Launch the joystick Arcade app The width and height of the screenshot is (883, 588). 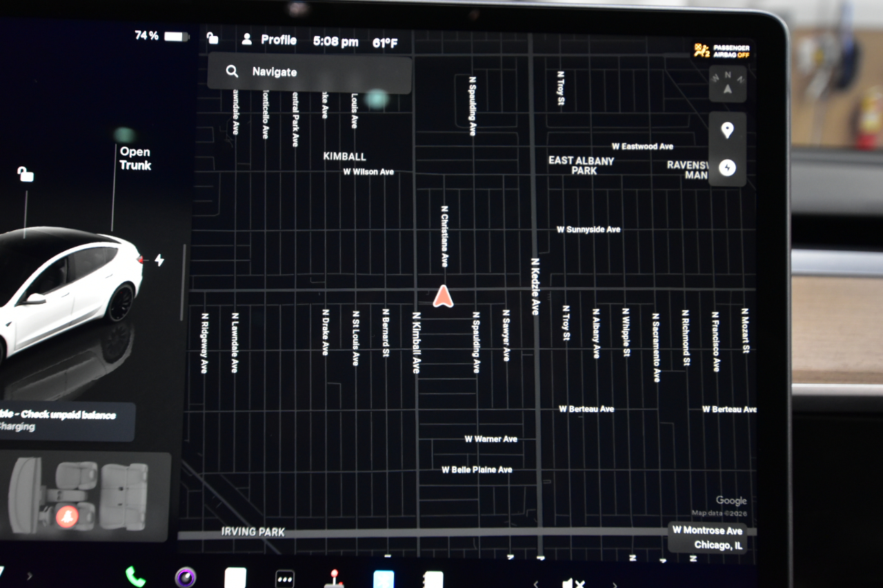pos(334,578)
